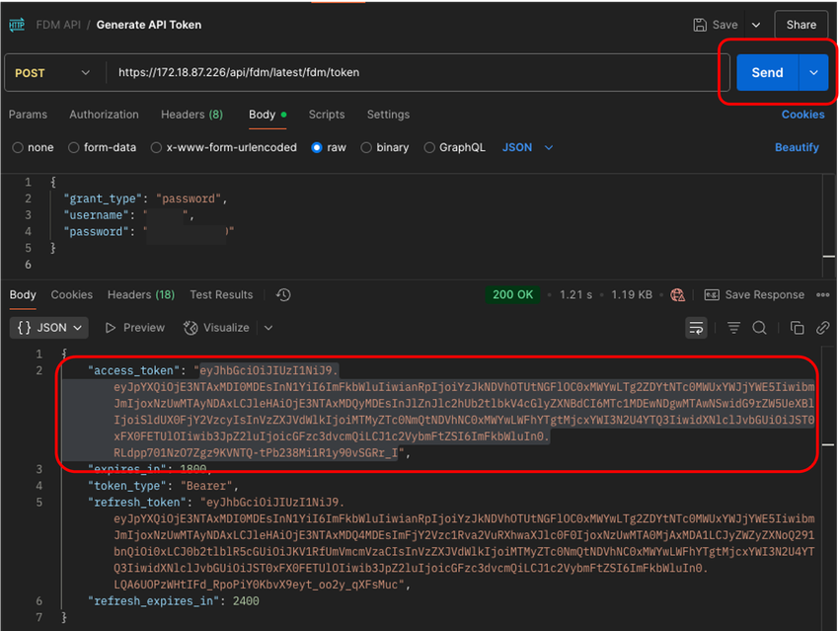The image size is (840, 631).
Task: Open the request JSON format dropdown
Action: 527,147
